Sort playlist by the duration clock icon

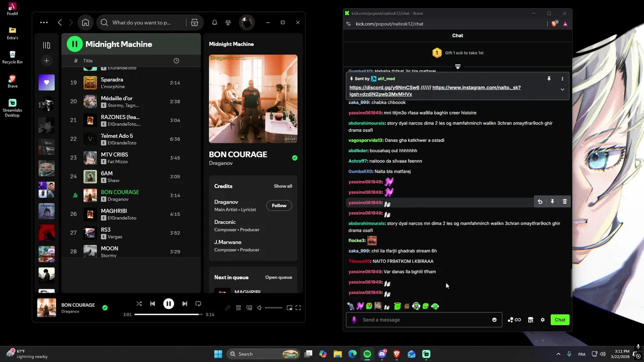(x=176, y=61)
